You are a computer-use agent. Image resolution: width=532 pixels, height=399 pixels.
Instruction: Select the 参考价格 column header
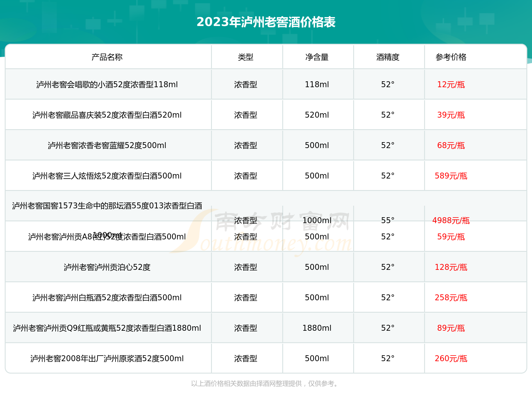[x=451, y=57]
